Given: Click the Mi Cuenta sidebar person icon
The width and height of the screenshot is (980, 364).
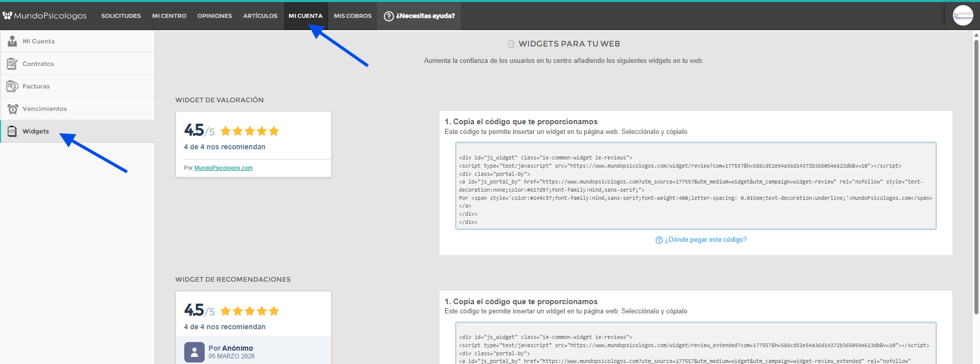Looking at the screenshot, I should tap(12, 41).
